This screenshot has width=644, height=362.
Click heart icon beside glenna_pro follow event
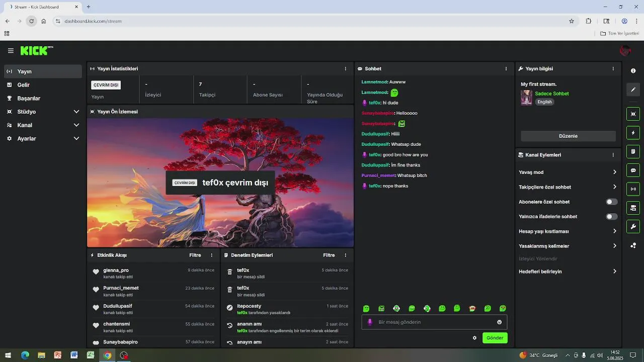[x=96, y=272]
